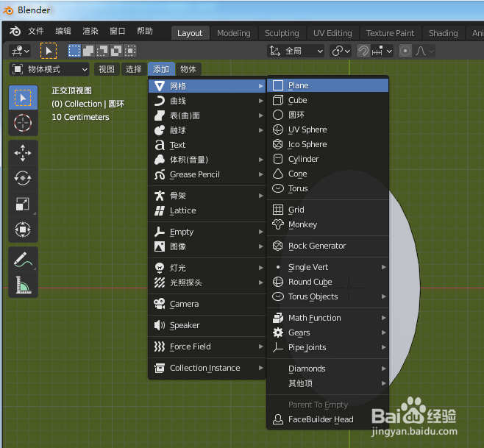484x448 pixels.
Task: Add a UV Sphere mesh
Action: point(327,129)
